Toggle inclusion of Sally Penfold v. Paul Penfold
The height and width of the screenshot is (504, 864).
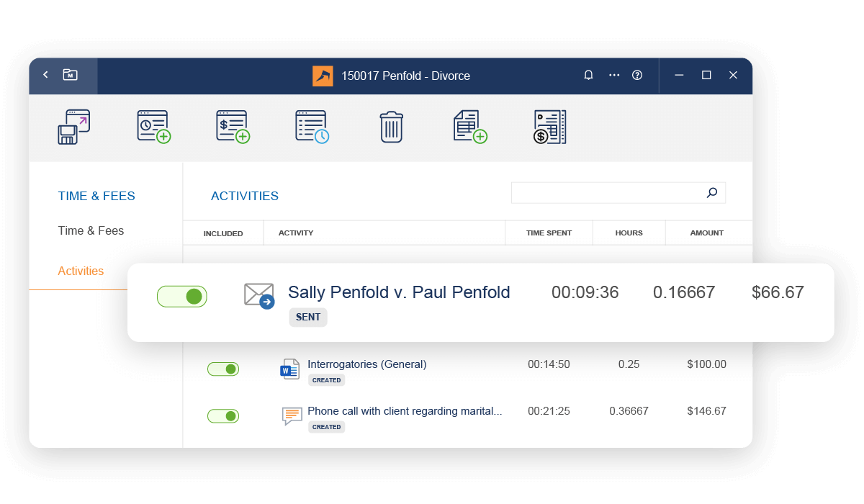[181, 296]
